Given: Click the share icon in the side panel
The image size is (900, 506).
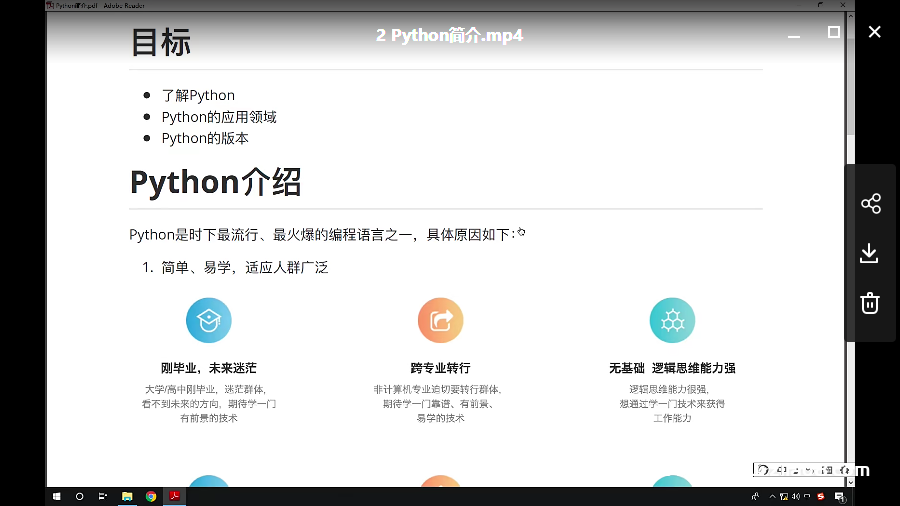Looking at the screenshot, I should point(871,204).
